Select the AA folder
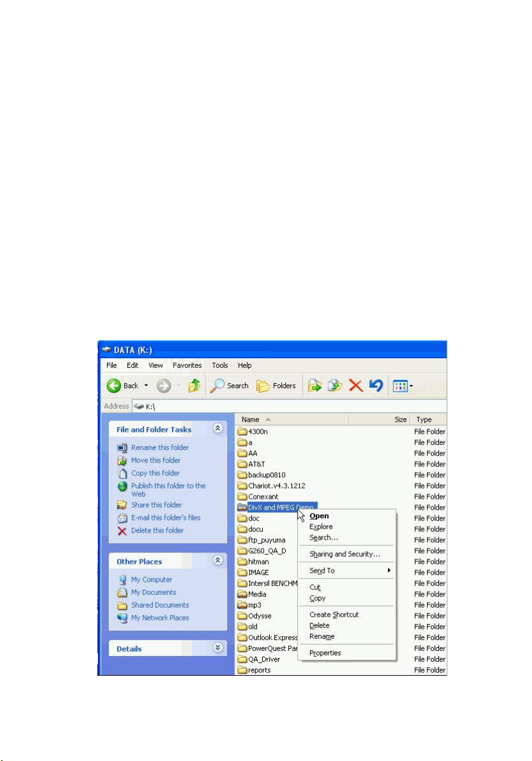Image resolution: width=532 pixels, height=761 pixels. [248, 453]
